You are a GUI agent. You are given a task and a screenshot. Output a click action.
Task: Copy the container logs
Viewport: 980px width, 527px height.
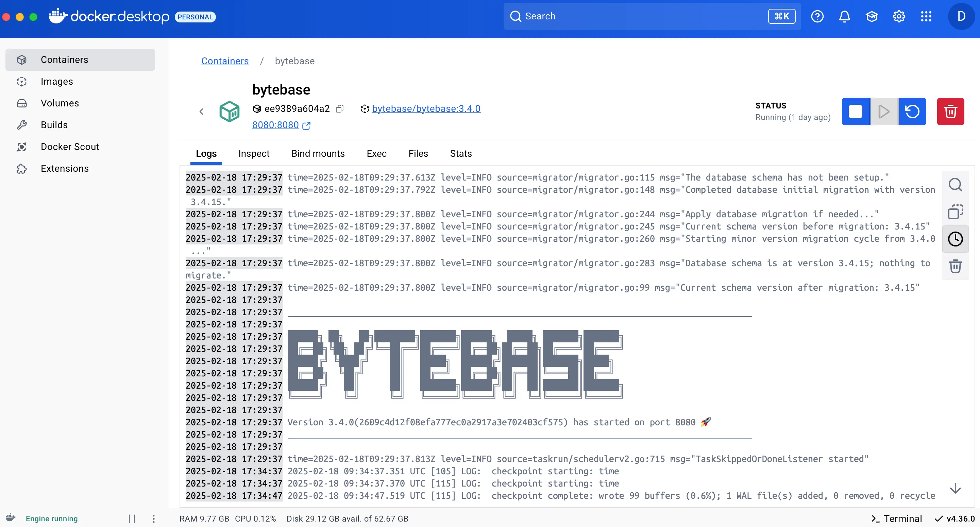pyautogui.click(x=955, y=211)
